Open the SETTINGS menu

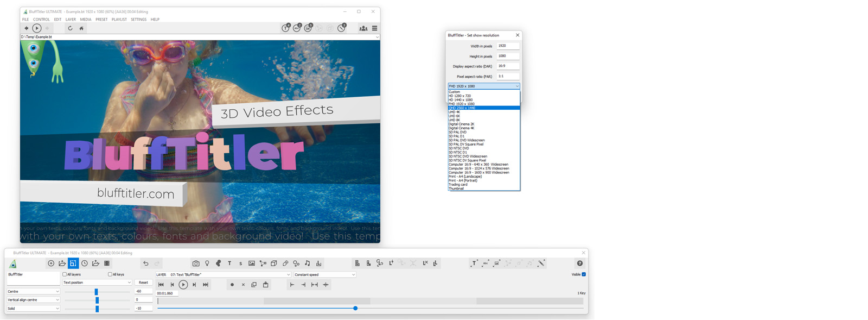point(138,20)
